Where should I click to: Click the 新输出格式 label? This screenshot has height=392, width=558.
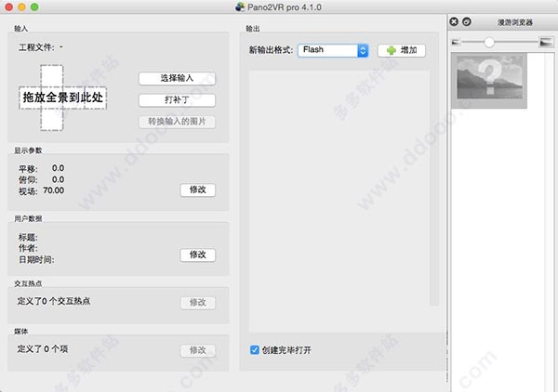click(271, 50)
